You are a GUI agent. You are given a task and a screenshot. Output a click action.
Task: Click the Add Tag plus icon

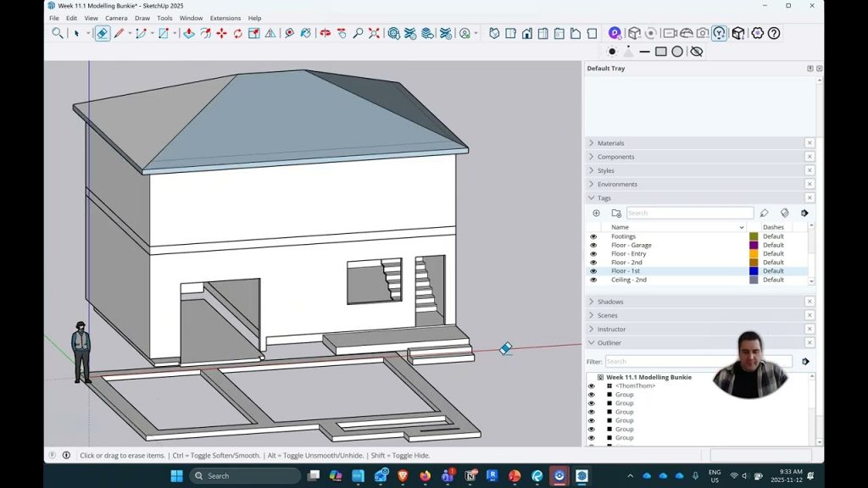click(596, 213)
